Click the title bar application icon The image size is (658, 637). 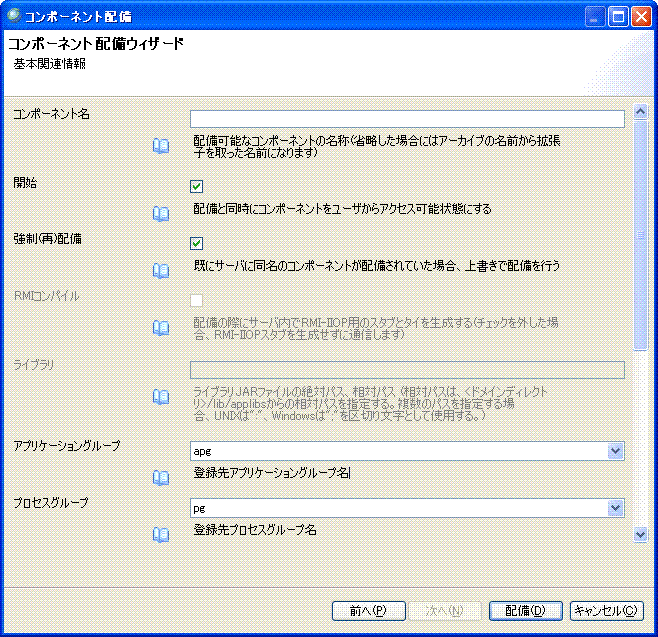[14, 17]
